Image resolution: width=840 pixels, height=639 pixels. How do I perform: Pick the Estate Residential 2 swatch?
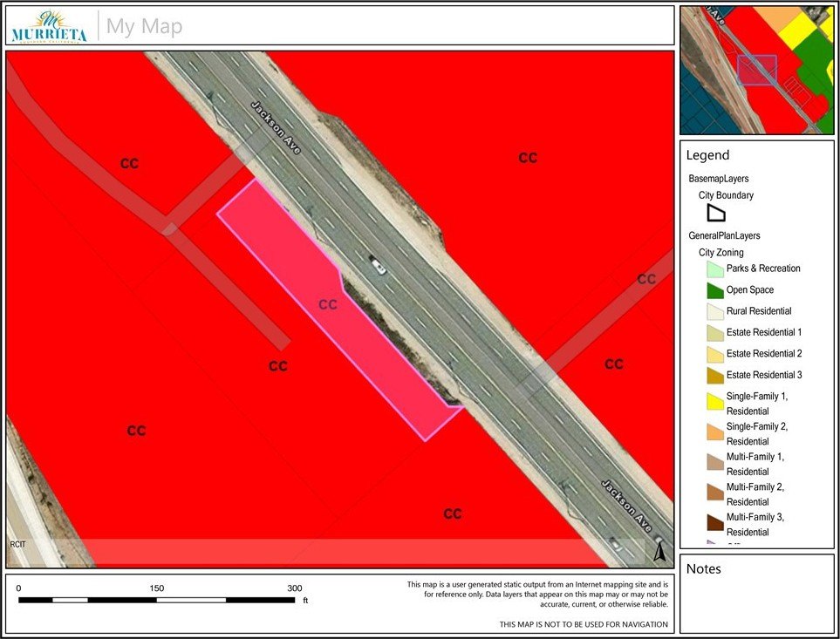pos(715,354)
